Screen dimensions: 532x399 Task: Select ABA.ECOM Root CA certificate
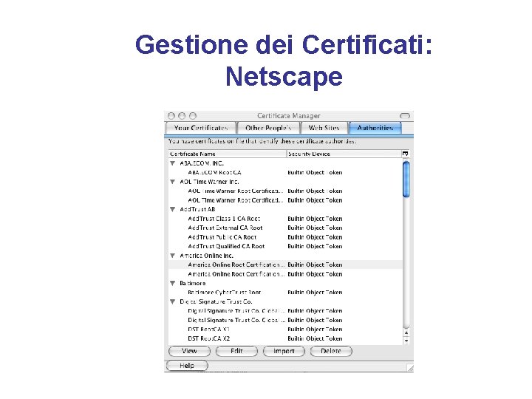click(214, 172)
